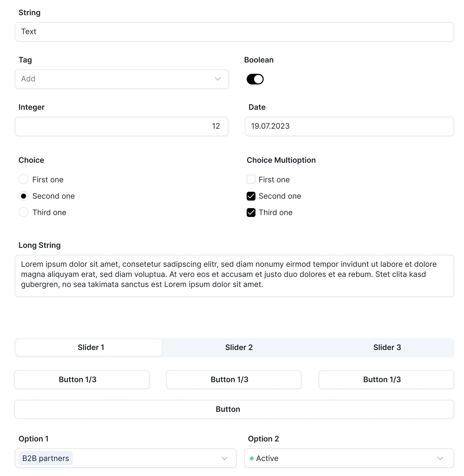
Task: Click the green Active status dot
Action: coord(252,458)
